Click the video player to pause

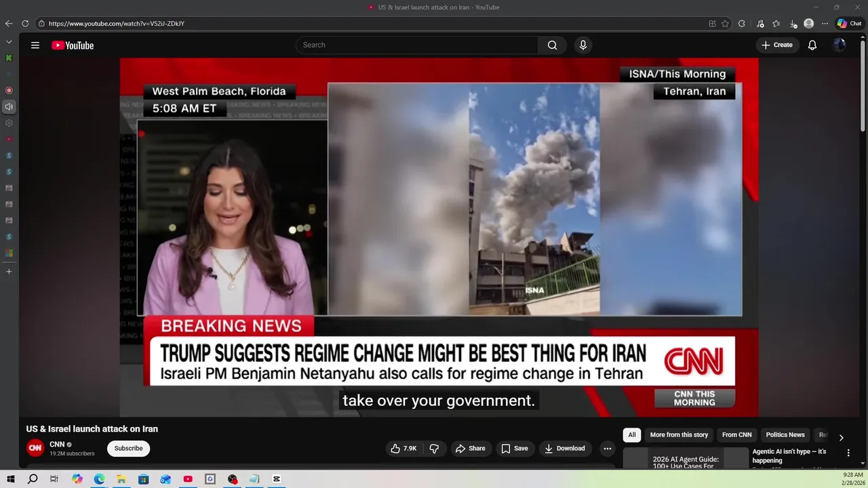(x=439, y=237)
